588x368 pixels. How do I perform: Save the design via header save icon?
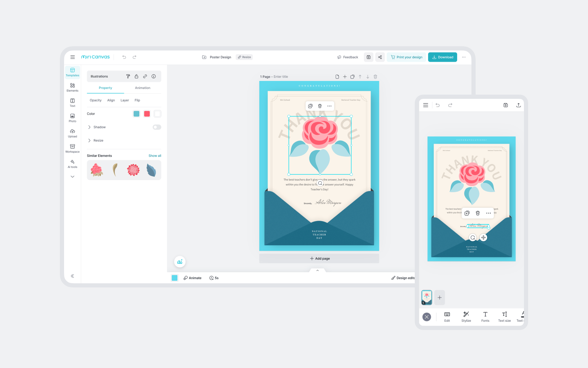click(369, 57)
